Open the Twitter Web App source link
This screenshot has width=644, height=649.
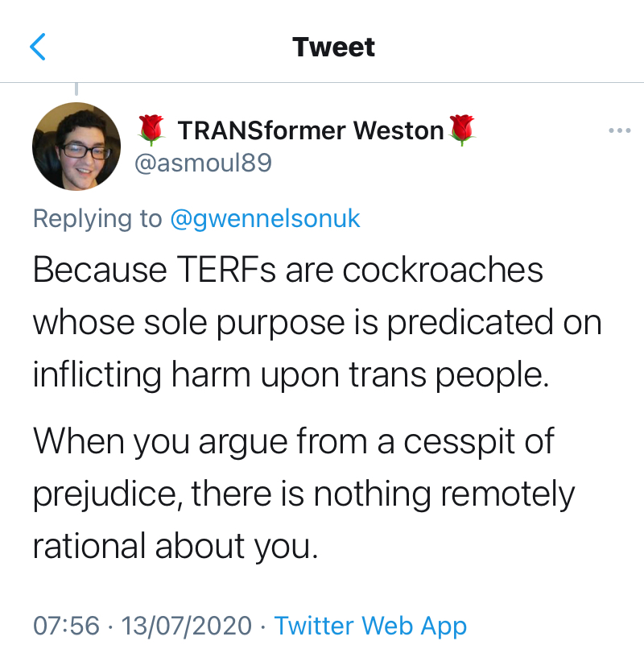(x=370, y=626)
